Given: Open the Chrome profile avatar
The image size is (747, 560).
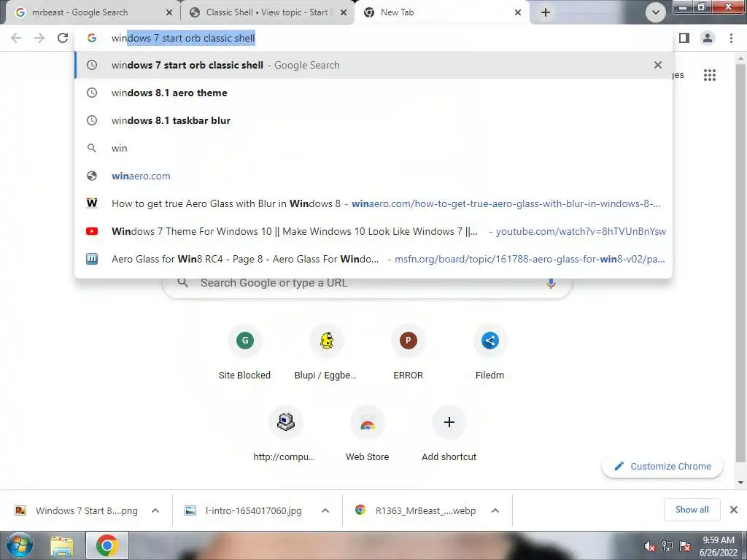Looking at the screenshot, I should point(708,38).
